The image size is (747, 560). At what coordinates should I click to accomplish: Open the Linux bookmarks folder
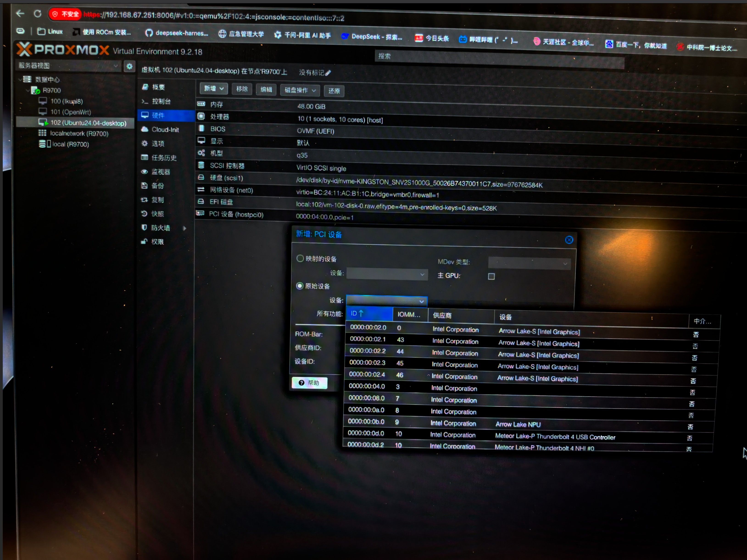(x=50, y=31)
